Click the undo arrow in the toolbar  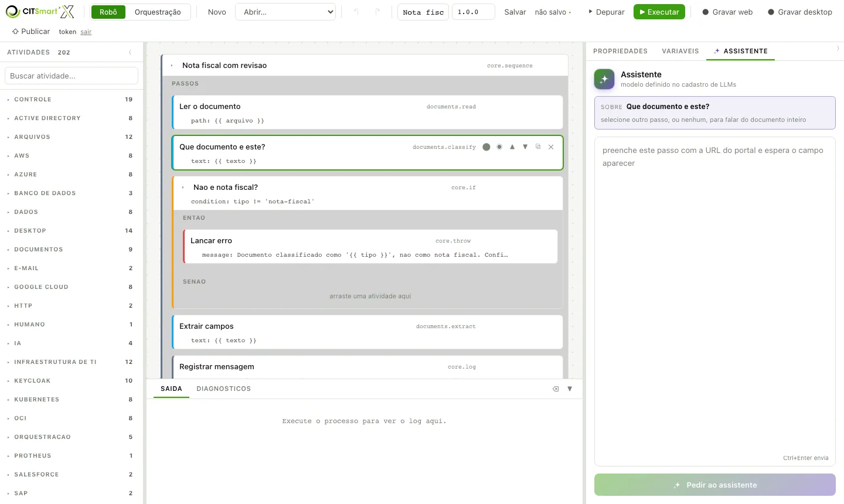pyautogui.click(x=356, y=12)
